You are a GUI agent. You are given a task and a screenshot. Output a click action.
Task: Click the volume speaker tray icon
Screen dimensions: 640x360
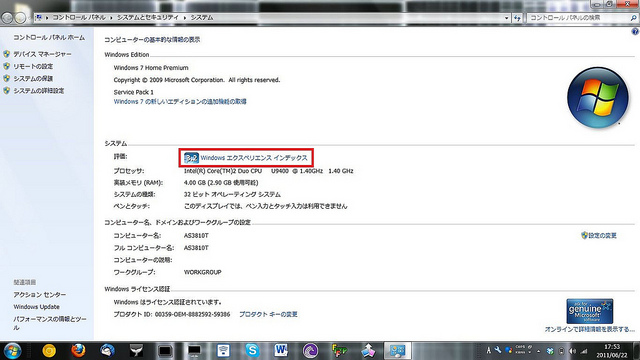pyautogui.click(x=572, y=351)
